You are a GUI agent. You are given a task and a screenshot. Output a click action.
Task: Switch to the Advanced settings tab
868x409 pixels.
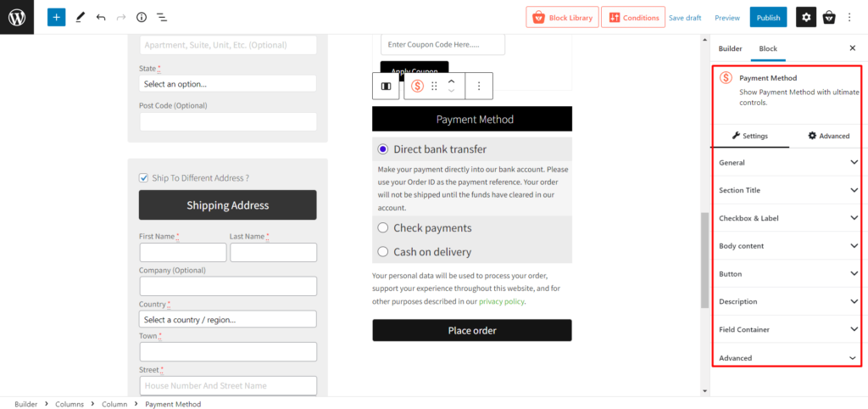(828, 136)
